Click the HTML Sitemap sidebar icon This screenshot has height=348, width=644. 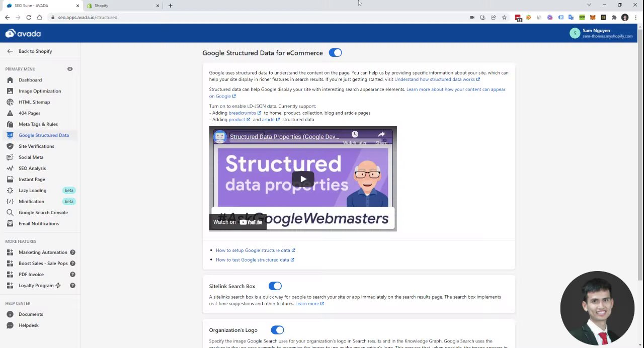(x=10, y=102)
